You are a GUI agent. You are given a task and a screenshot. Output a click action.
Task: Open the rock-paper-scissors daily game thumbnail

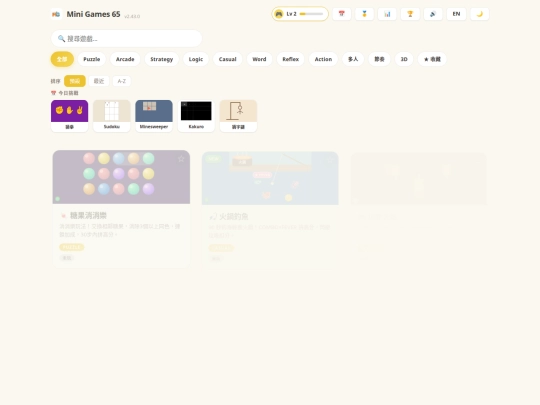tap(70, 116)
